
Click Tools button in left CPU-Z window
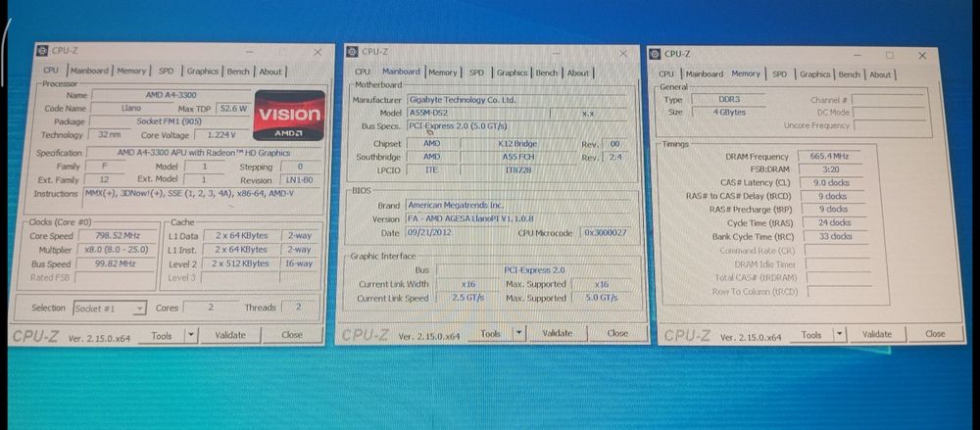click(x=162, y=336)
